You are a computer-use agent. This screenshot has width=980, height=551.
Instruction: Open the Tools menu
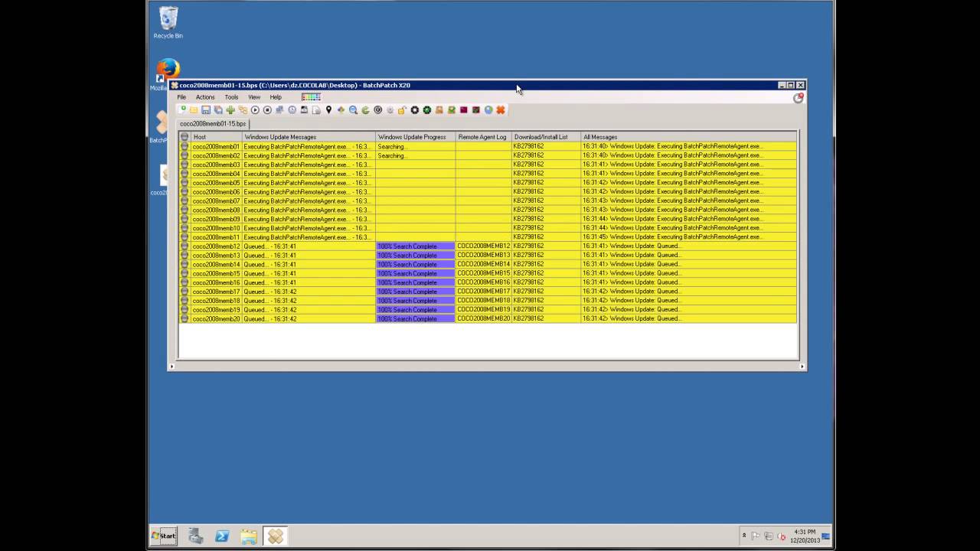click(x=231, y=97)
